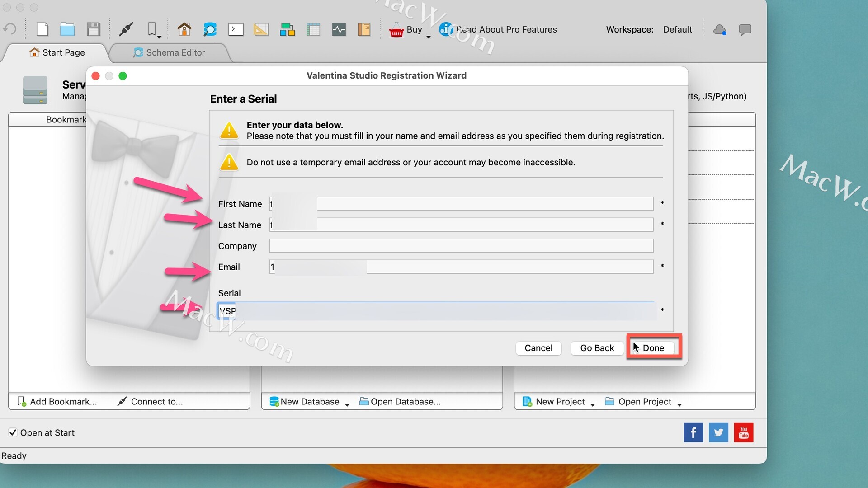Click the connect plug icon in toolbar

126,29
